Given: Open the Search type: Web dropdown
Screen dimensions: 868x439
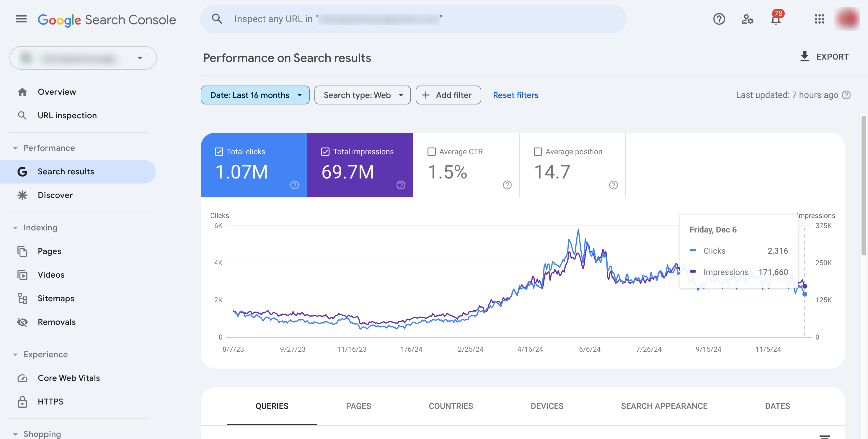Looking at the screenshot, I should pos(363,95).
